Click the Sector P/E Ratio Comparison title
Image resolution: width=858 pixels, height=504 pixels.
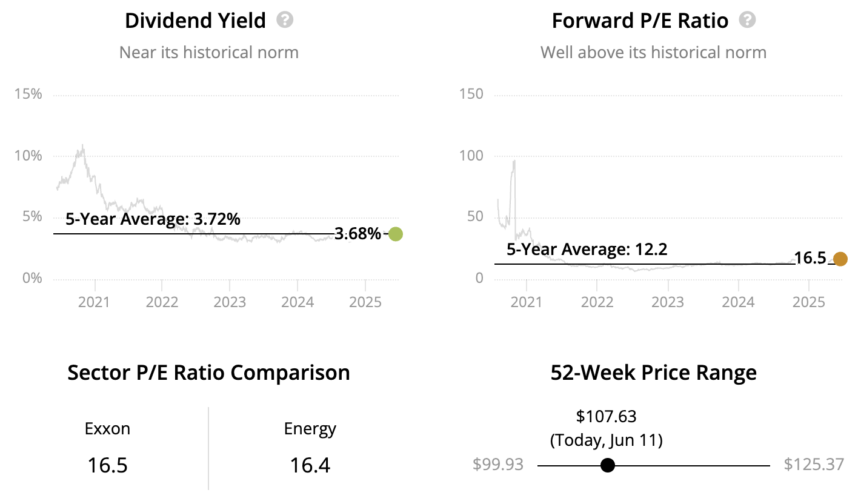coord(208,372)
